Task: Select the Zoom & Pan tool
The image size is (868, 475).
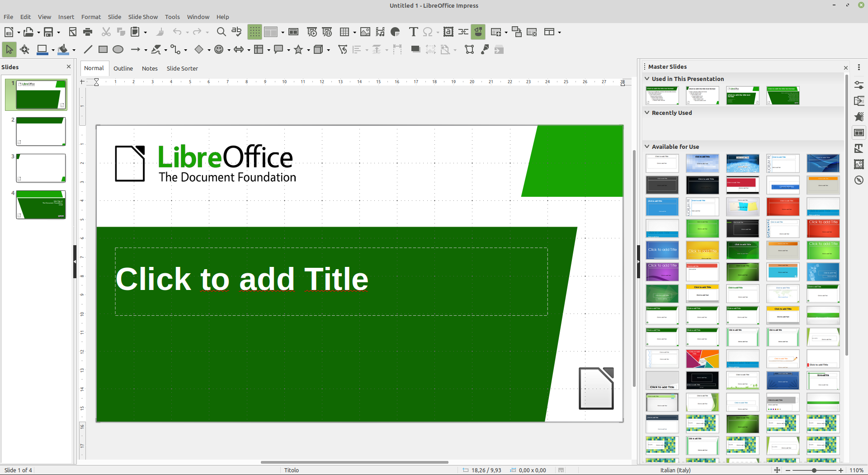Action: click(x=25, y=50)
